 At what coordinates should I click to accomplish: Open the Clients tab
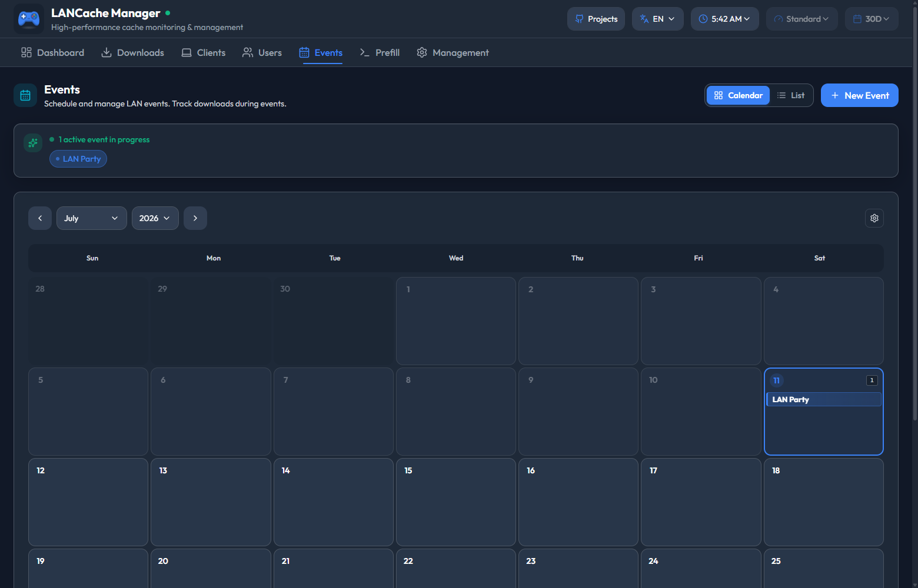click(x=203, y=53)
